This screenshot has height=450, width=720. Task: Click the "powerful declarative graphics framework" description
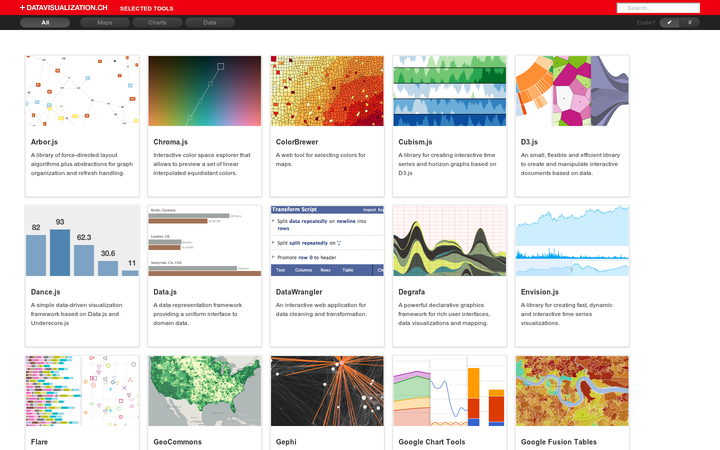(444, 314)
